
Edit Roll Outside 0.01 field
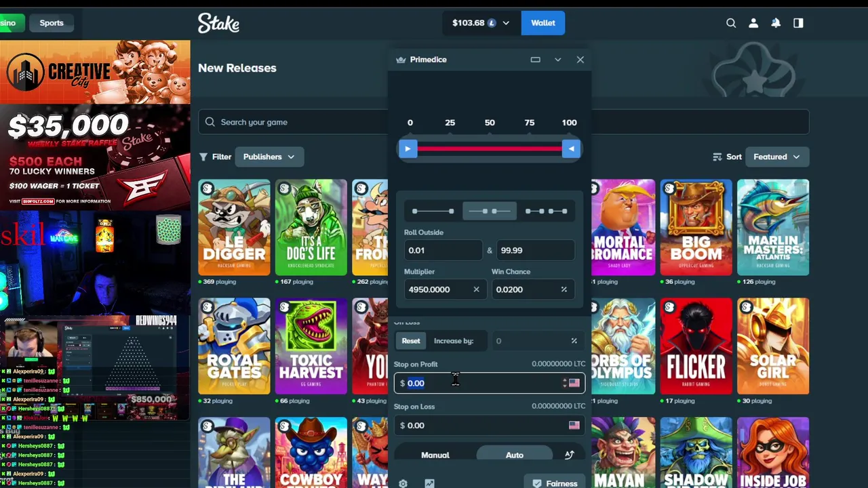[x=443, y=250]
